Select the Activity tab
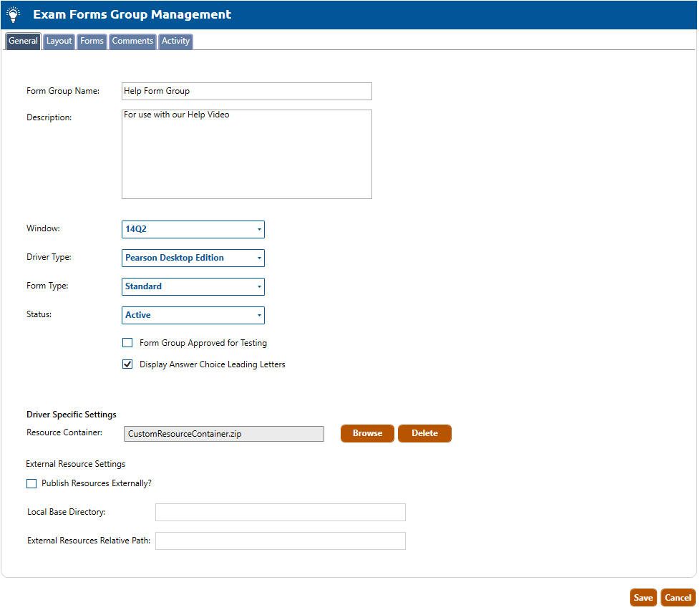 tap(175, 42)
